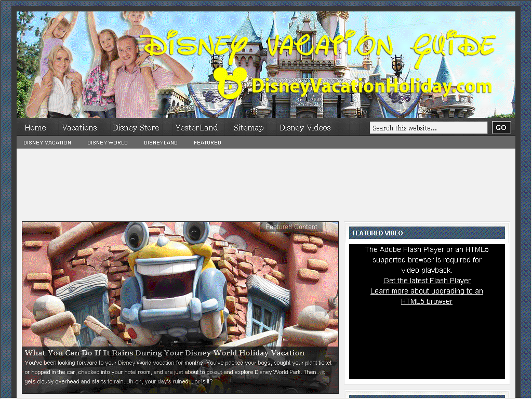Click the GO search button
The width and height of the screenshot is (532, 399).
click(x=501, y=128)
